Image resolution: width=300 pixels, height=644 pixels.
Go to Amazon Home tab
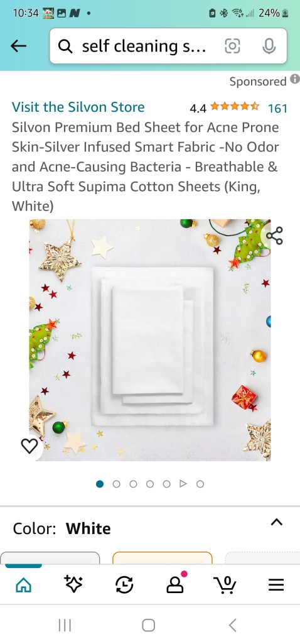click(x=23, y=585)
